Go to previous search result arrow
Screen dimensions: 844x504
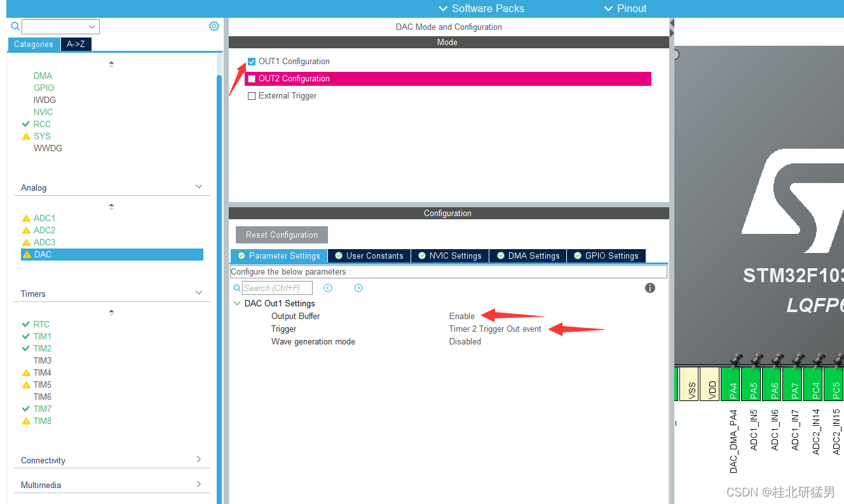coord(328,288)
